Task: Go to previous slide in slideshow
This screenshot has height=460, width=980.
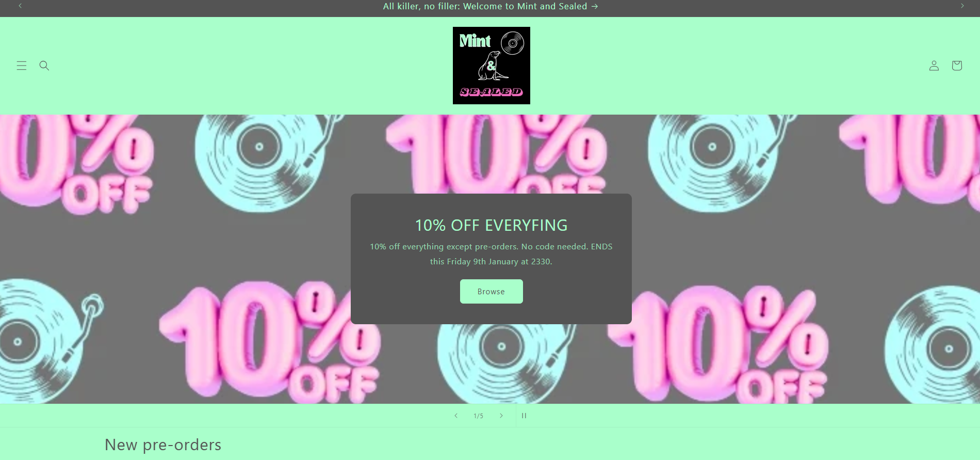Action: pos(456,416)
